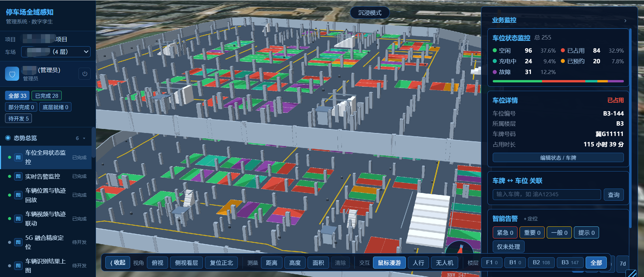Collapse the bottom toolbar with 收起
Screen dimensions: 644x277
point(118,263)
